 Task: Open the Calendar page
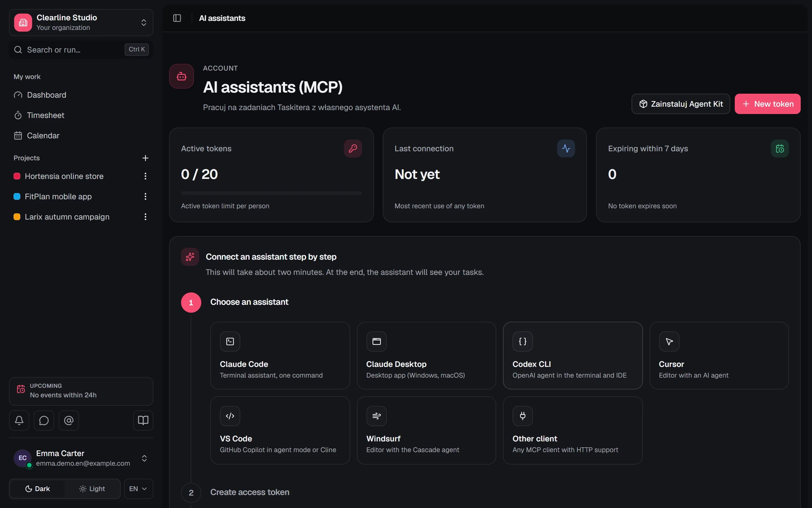81,136
